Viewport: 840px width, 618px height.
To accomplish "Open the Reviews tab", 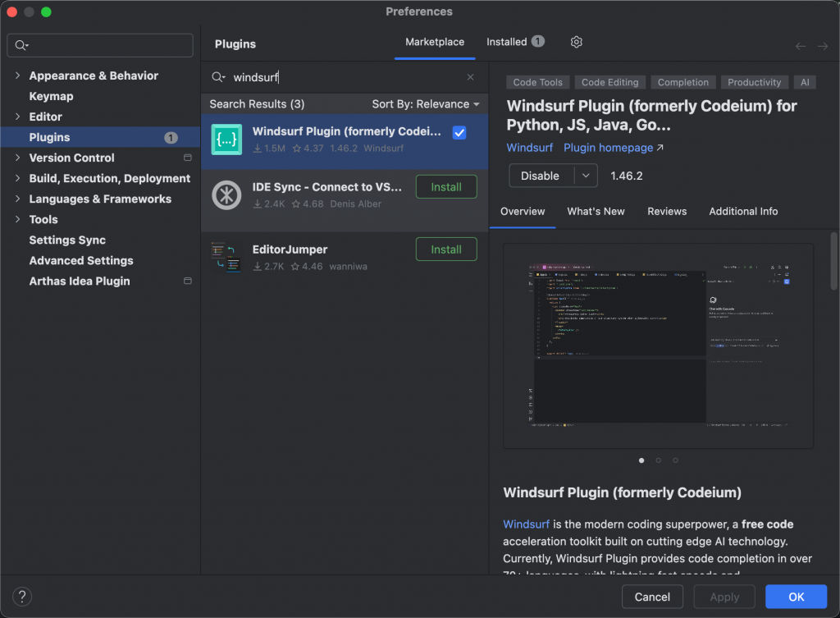I will pyautogui.click(x=666, y=211).
